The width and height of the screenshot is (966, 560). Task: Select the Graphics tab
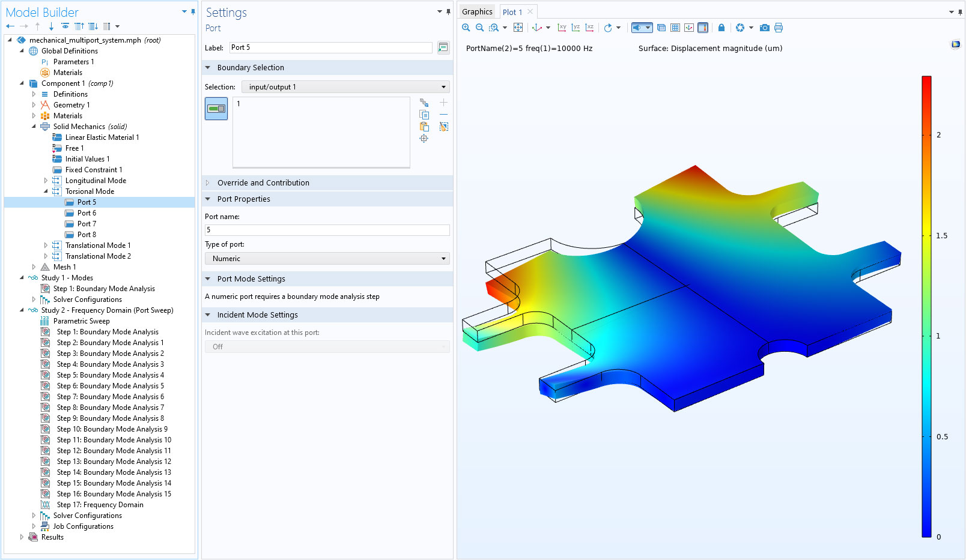pyautogui.click(x=477, y=12)
